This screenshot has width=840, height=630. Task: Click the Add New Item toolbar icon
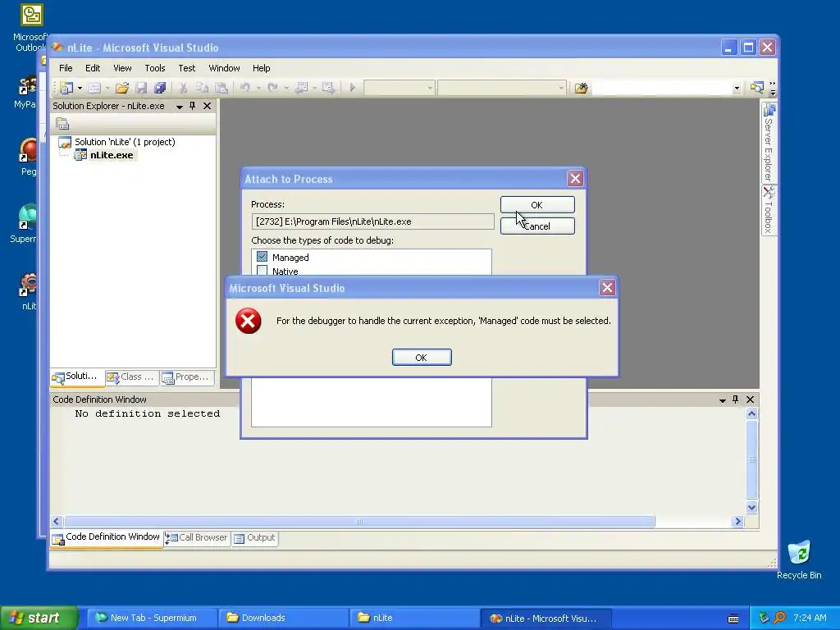point(95,88)
